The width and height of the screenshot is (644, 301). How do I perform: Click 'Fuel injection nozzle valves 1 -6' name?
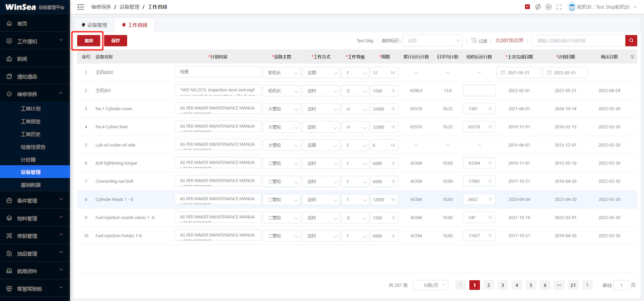(125, 217)
